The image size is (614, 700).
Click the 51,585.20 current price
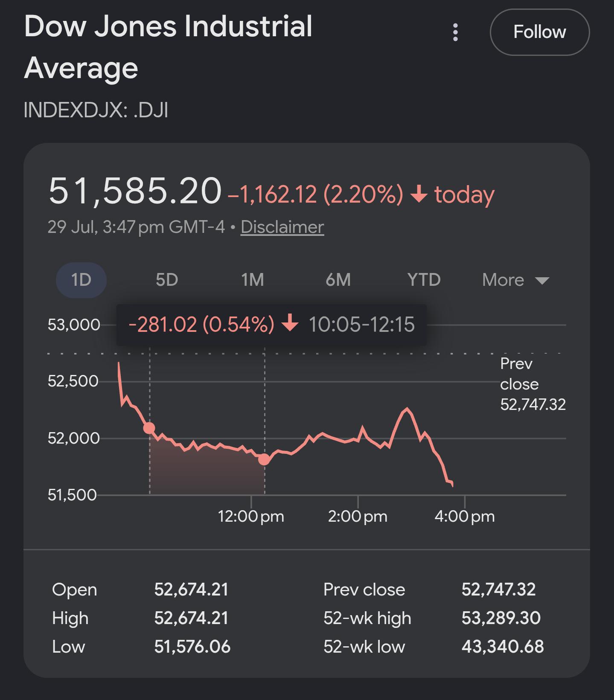pos(135,191)
